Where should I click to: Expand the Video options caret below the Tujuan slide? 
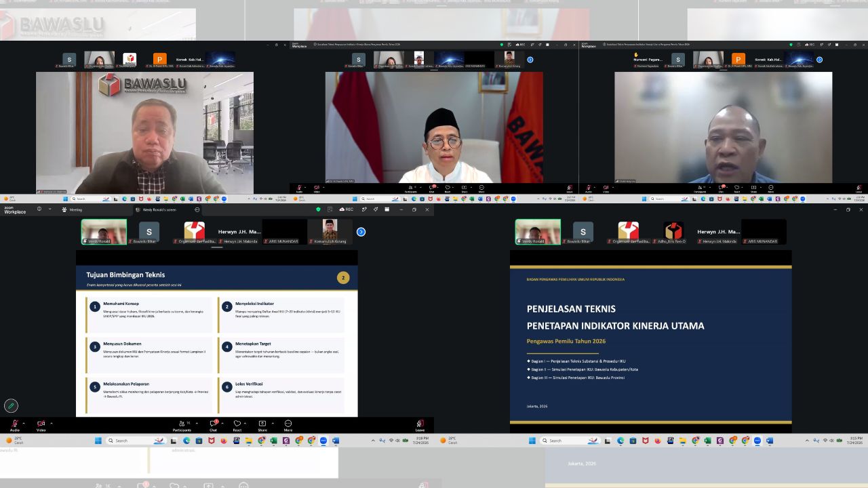[x=52, y=423]
